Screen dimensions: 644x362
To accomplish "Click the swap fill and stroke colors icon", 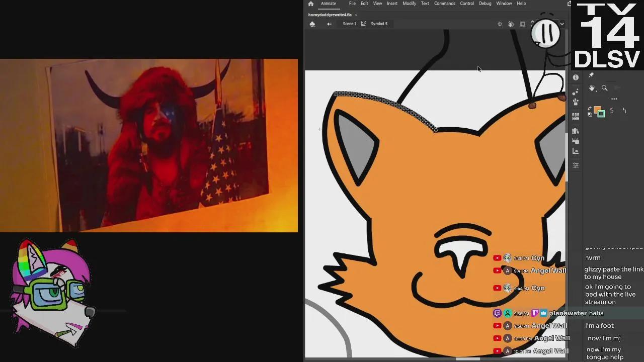I will (590, 108).
